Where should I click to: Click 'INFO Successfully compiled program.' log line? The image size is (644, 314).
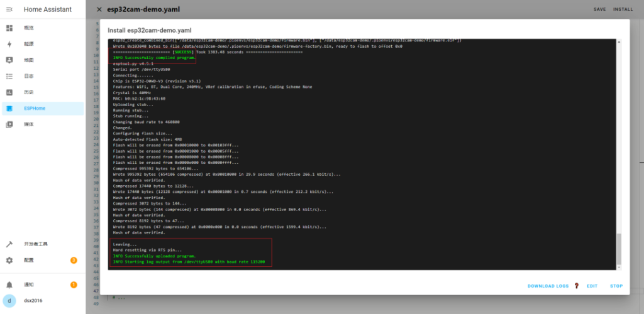[x=154, y=58]
